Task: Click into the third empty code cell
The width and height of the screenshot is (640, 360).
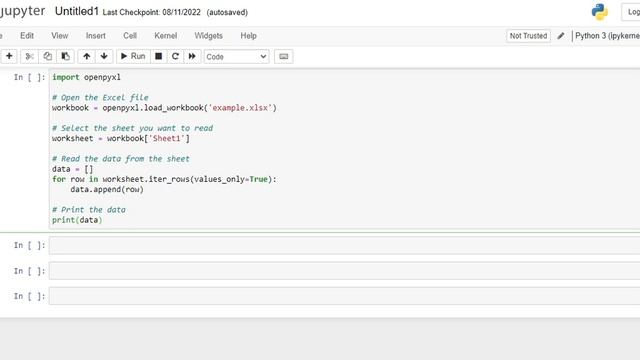Action: click(x=344, y=296)
